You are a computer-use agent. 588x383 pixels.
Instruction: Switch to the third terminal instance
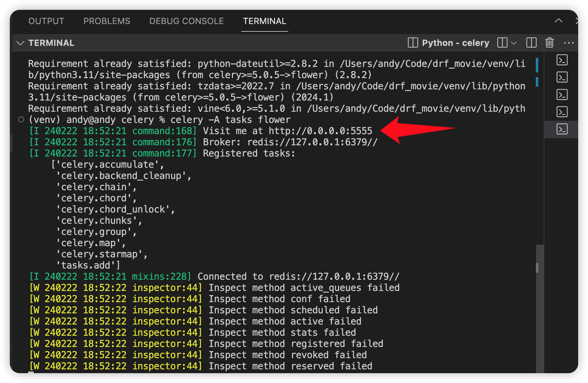click(x=562, y=95)
